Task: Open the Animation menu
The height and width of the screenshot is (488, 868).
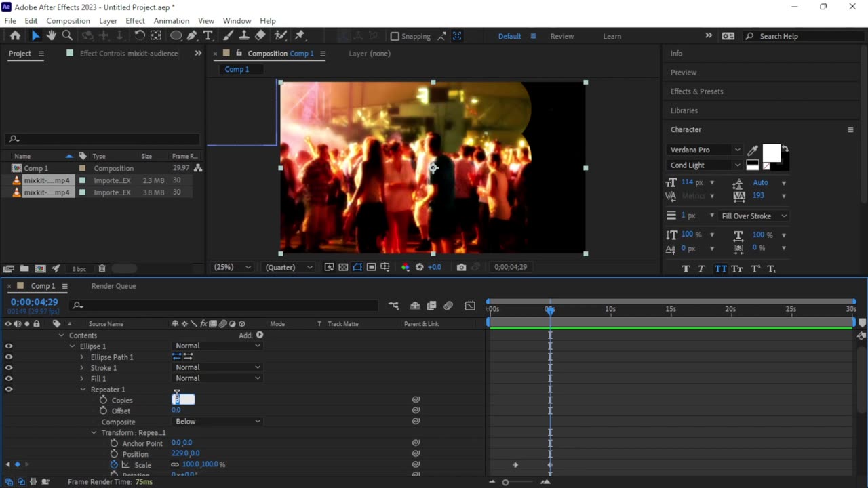Action: [x=172, y=21]
